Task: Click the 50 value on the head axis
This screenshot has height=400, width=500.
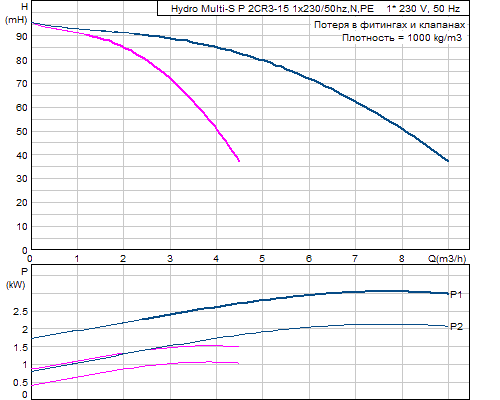Action: click(x=22, y=132)
